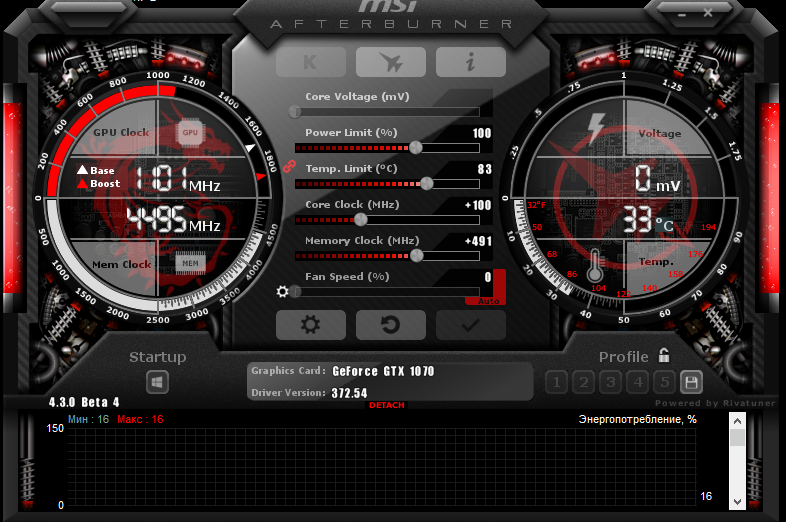Click the Memory Clock slider handle
This screenshot has height=522, width=786.
(x=417, y=256)
